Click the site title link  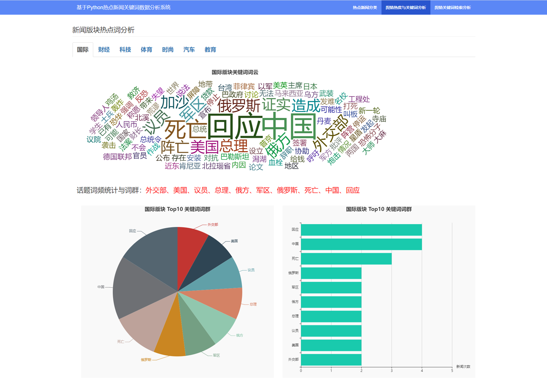pos(123,7)
